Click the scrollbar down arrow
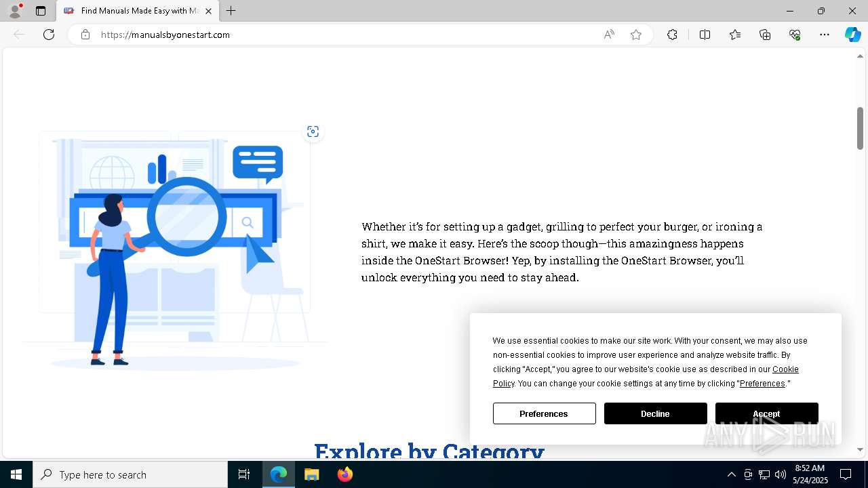The height and width of the screenshot is (488, 868). click(x=860, y=449)
